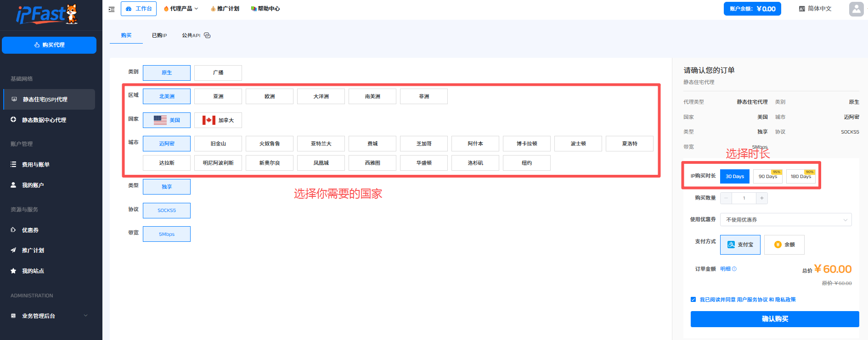Open the 不使用优惠券 coupon dropdown
Screen dimensions: 868x340
point(785,220)
